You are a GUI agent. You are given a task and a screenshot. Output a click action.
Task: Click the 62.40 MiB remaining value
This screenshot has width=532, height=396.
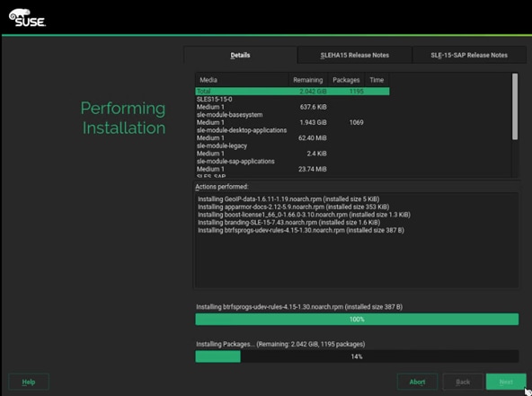pos(312,138)
